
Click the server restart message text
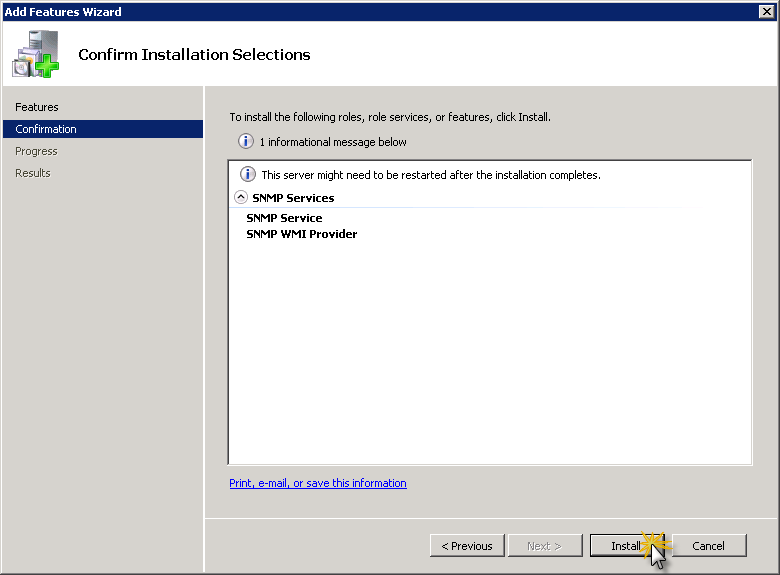431,175
